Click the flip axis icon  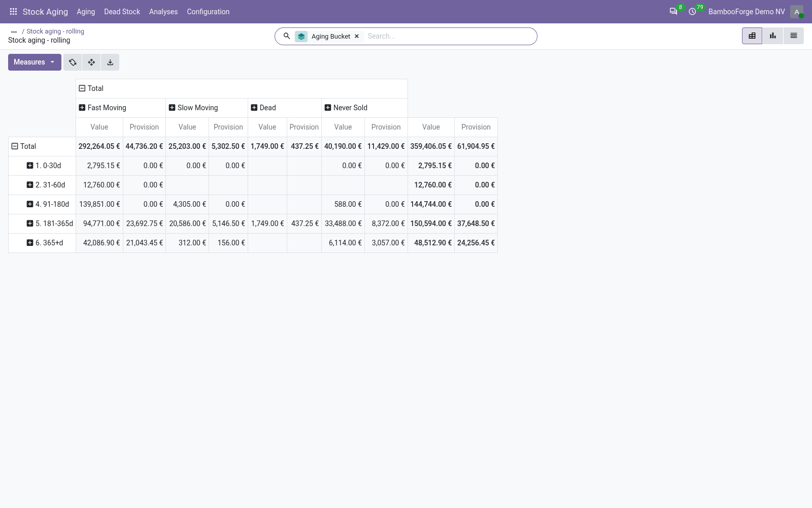[x=73, y=62]
